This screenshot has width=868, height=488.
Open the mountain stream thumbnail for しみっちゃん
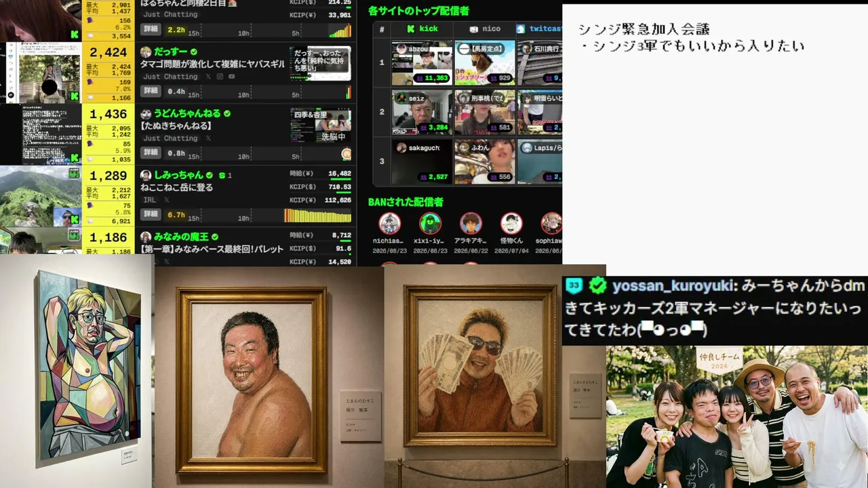(41, 196)
